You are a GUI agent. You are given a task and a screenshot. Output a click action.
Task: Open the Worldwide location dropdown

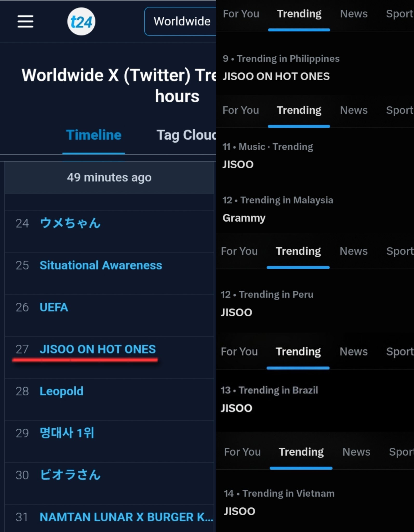181,21
